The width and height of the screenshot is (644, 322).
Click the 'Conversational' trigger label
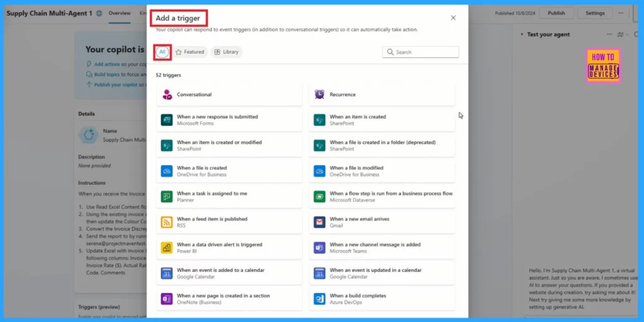tap(194, 94)
